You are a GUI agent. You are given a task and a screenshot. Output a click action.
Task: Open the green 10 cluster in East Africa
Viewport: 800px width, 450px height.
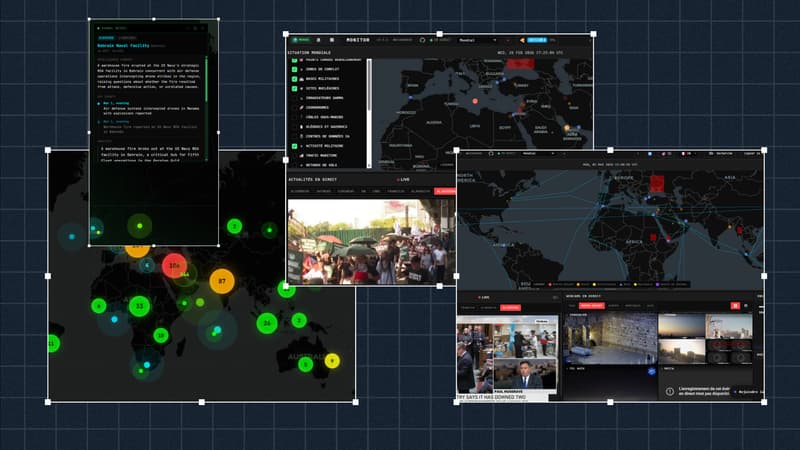point(161,335)
